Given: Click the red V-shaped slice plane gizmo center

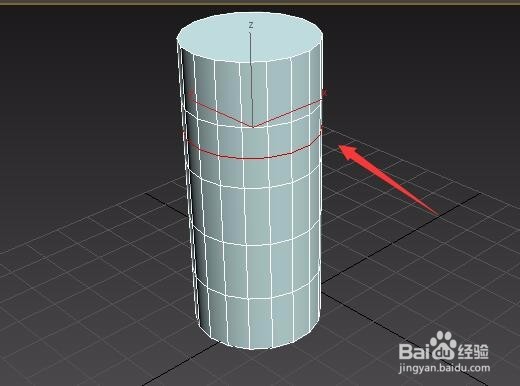Looking at the screenshot, I should pyautogui.click(x=252, y=127).
